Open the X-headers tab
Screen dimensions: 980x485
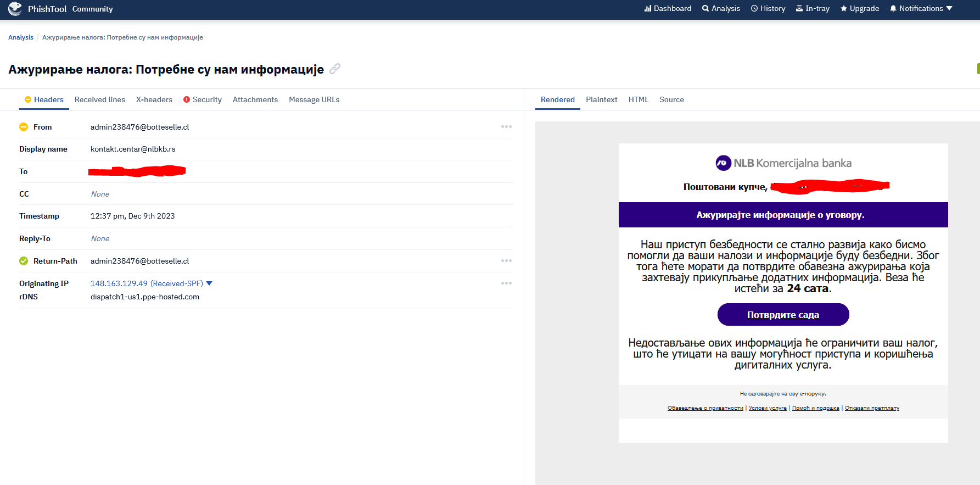(154, 99)
